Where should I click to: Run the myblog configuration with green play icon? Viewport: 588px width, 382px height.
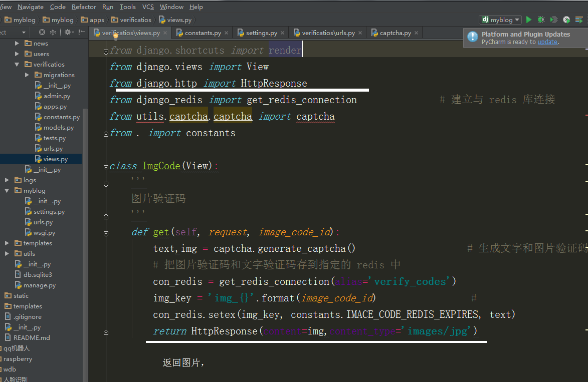(x=529, y=20)
